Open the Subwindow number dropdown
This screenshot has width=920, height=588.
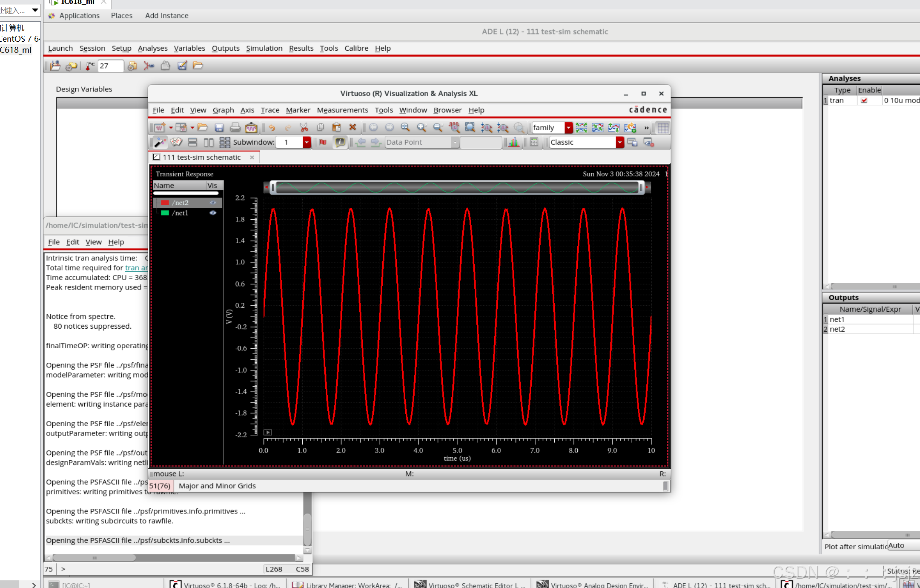tap(307, 142)
